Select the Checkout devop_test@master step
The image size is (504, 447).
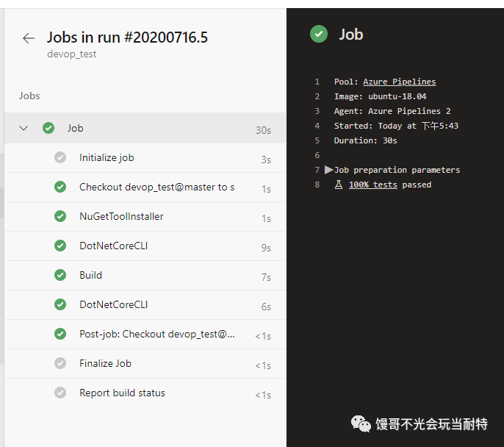pos(145,187)
